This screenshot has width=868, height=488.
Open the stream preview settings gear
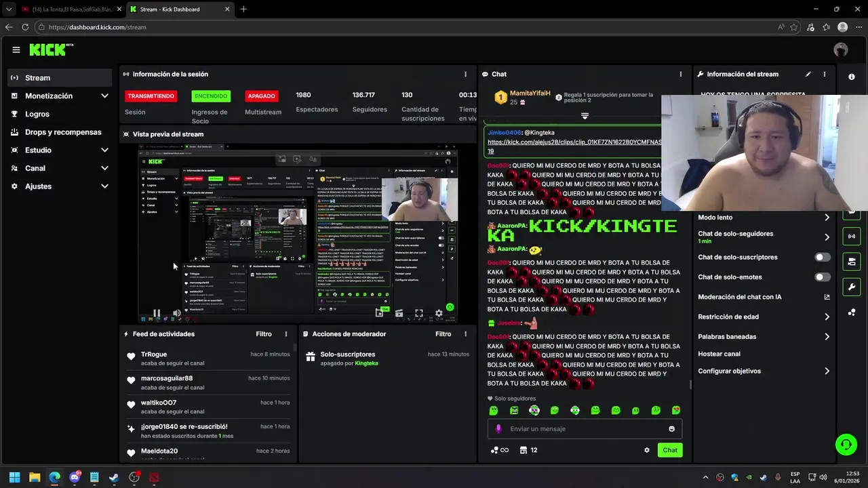click(439, 313)
